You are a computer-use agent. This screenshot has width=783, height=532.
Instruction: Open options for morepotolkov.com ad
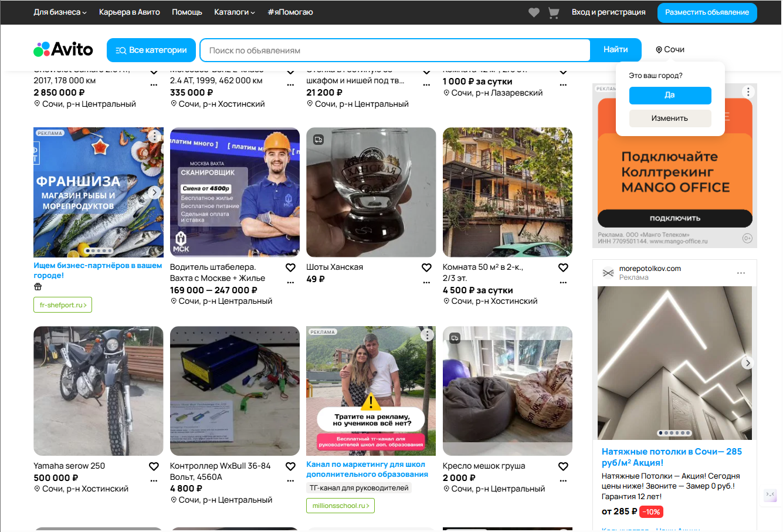pyautogui.click(x=741, y=273)
